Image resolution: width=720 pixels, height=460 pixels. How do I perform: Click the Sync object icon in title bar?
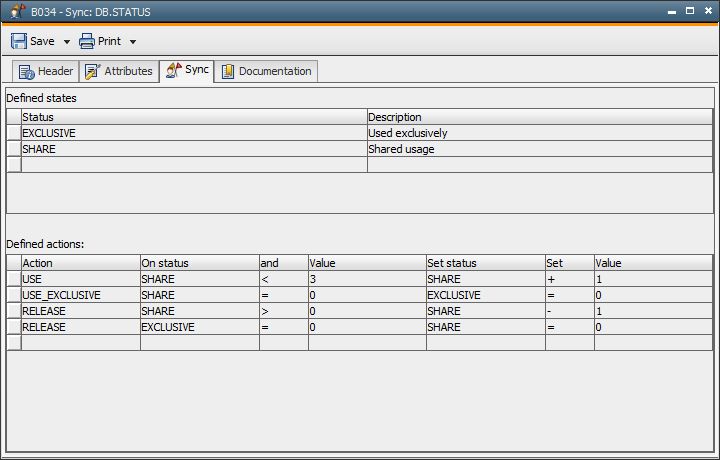point(17,11)
